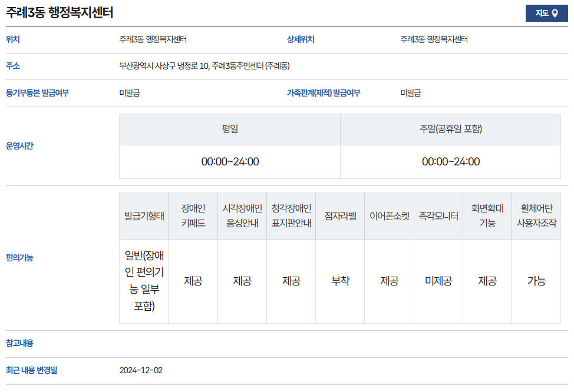This screenshot has width=574, height=392.
Task: Click the weekday hours 00:00~24:00 cell
Action: point(230,161)
